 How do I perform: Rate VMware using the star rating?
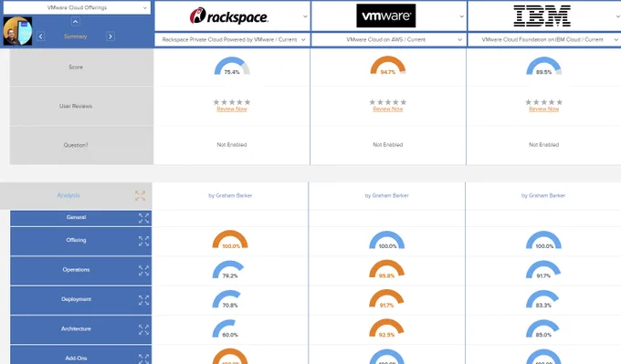pyautogui.click(x=388, y=102)
